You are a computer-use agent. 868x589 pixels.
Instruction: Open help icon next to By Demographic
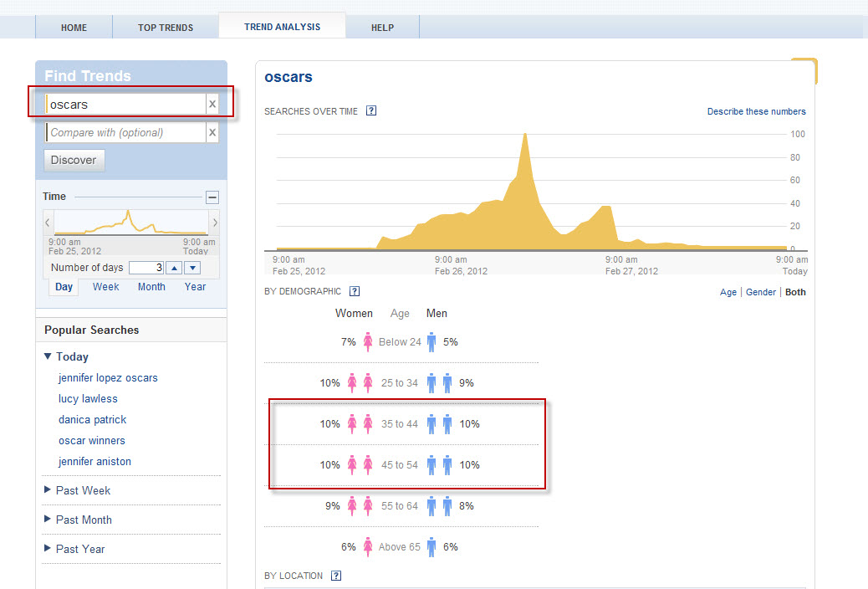(355, 291)
